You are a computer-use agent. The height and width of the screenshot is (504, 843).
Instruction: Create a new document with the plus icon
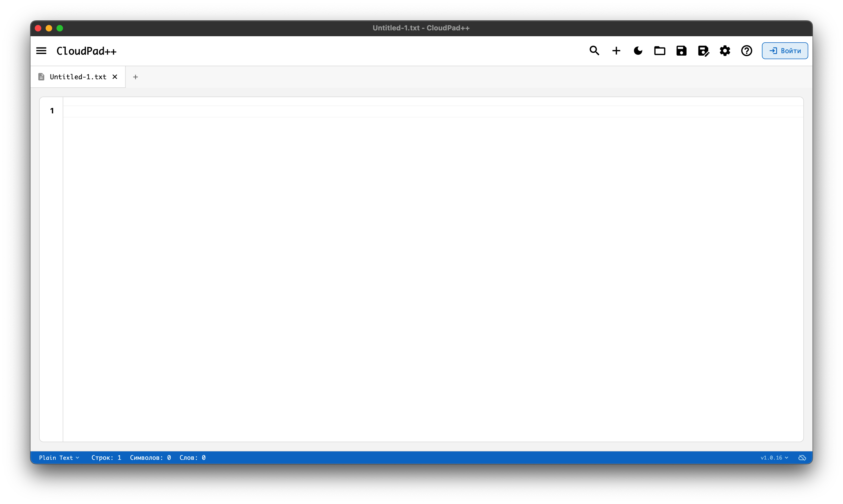(x=616, y=51)
